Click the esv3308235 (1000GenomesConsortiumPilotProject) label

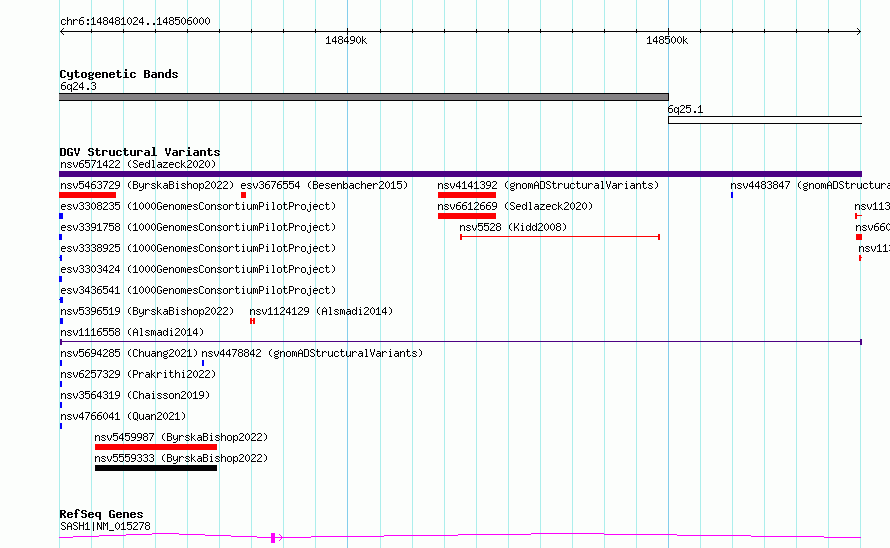pos(198,206)
